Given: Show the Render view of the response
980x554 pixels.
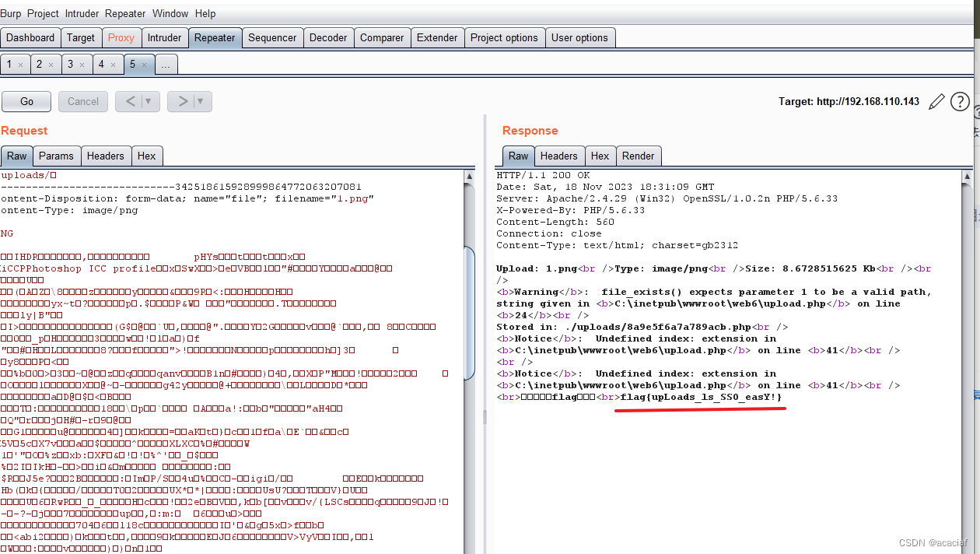Looking at the screenshot, I should click(x=638, y=156).
